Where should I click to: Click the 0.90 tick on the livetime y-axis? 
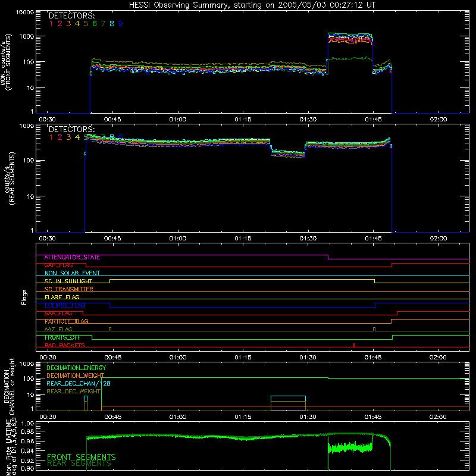coord(27,468)
